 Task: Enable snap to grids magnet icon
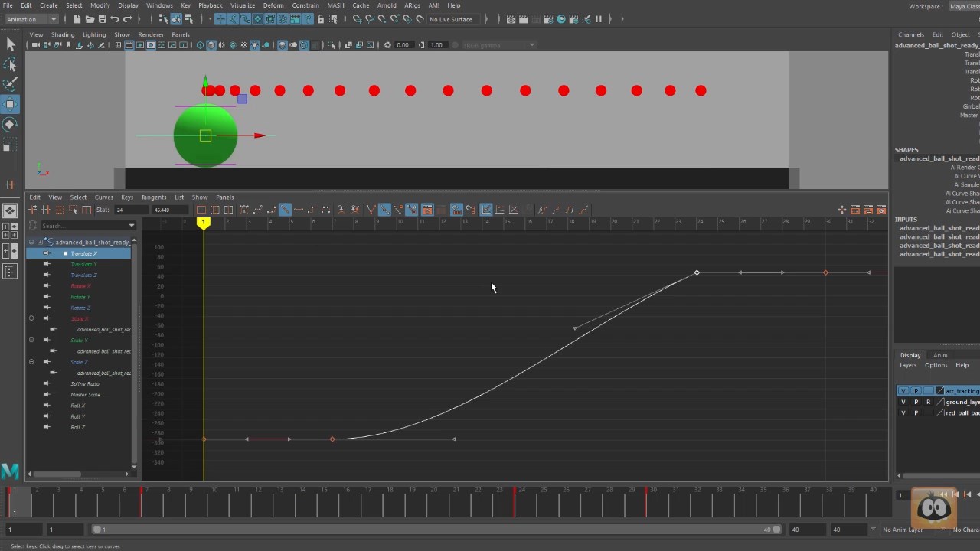tap(358, 19)
